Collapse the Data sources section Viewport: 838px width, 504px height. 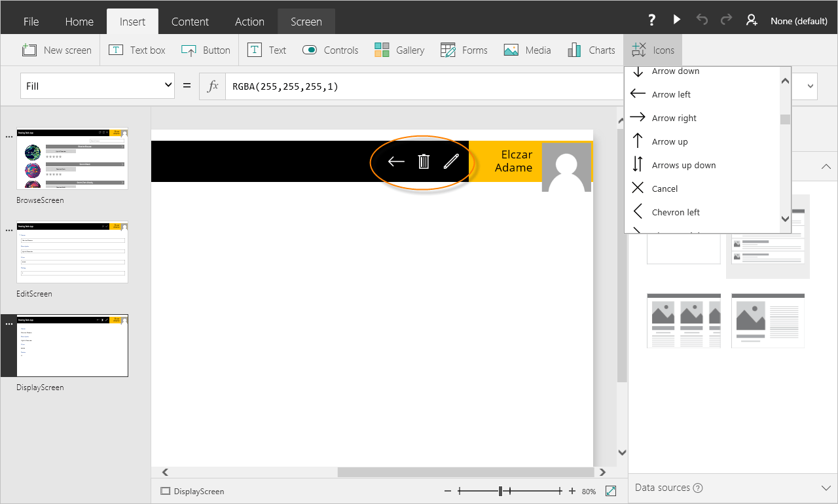(x=826, y=488)
